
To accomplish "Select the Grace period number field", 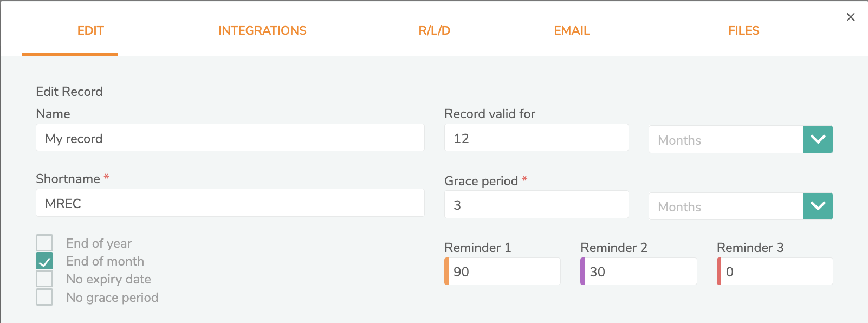I will [x=536, y=205].
